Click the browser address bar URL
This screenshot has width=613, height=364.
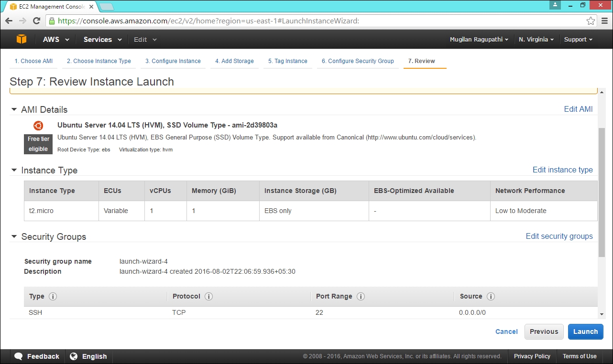pyautogui.click(x=208, y=21)
